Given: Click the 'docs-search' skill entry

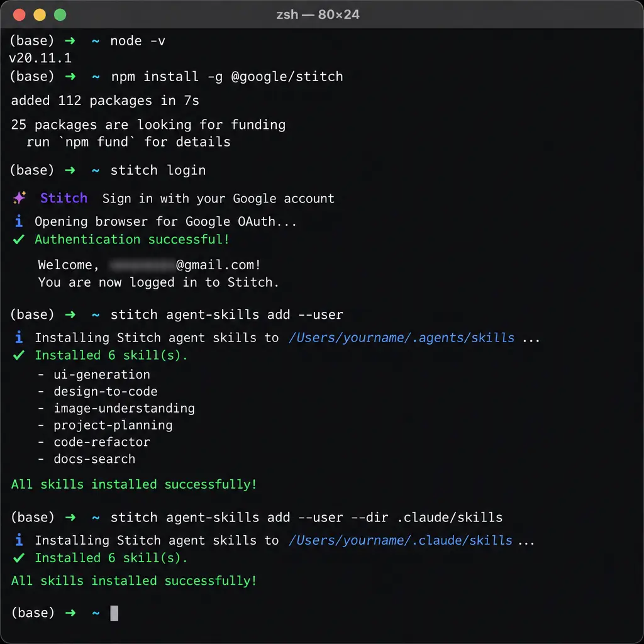Looking at the screenshot, I should point(94,458).
